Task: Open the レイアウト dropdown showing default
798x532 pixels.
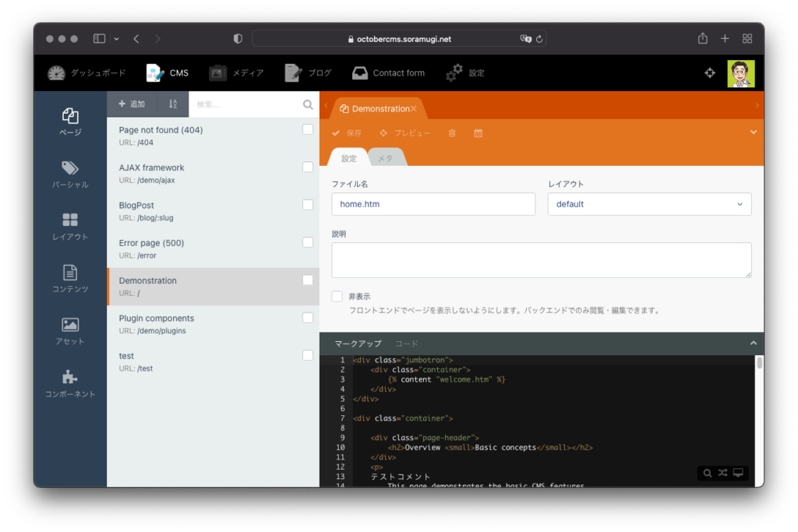Action: [x=649, y=204]
